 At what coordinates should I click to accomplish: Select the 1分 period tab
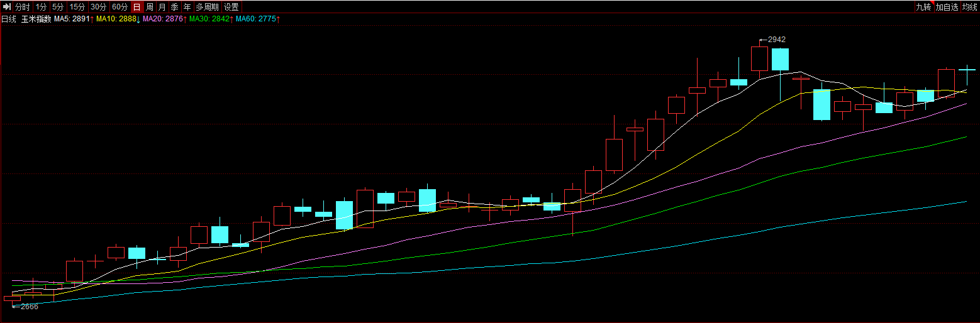tap(41, 7)
